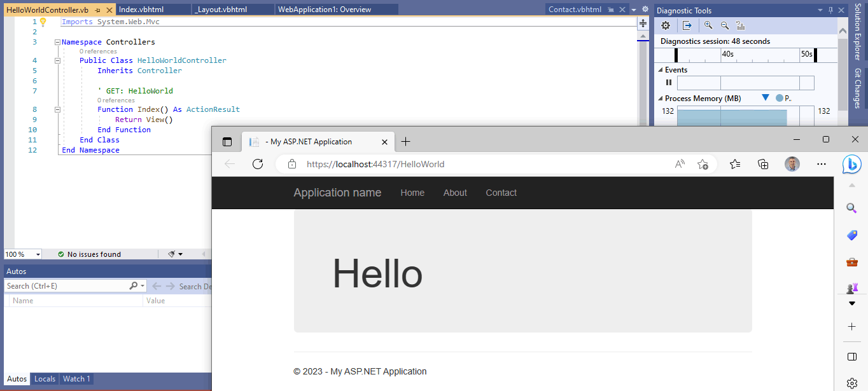The image size is (868, 391).
Task: Zoom out on the diagnostics timeline
Action: pos(725,25)
